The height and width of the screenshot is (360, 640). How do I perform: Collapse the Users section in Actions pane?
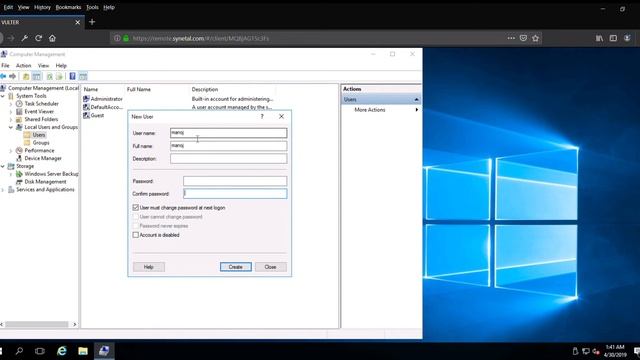point(416,100)
